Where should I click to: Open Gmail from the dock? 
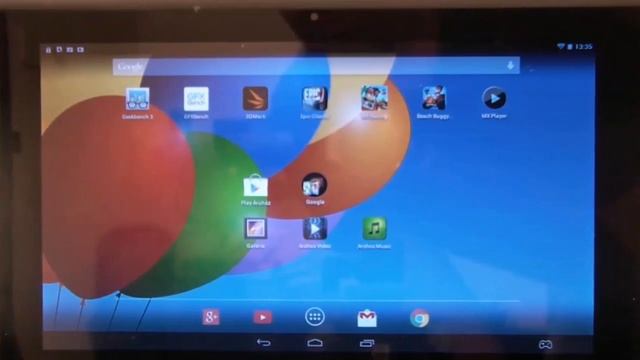click(x=367, y=318)
